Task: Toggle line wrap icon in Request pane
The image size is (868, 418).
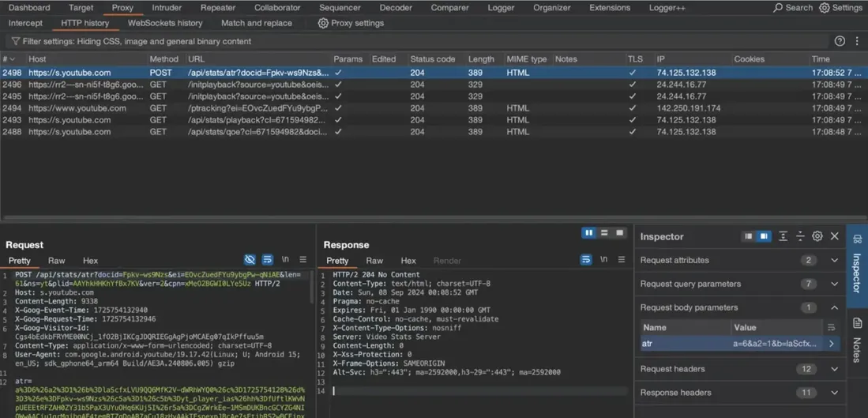Action: [x=268, y=260]
